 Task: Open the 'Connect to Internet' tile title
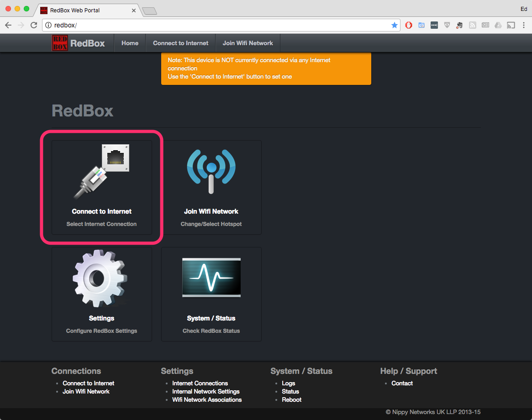(101, 211)
